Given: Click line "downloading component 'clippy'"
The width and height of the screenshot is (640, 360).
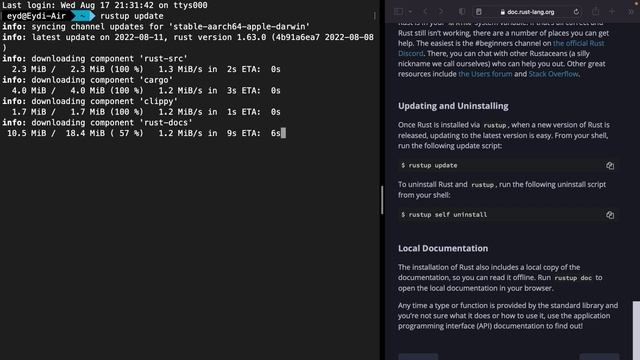Looking at the screenshot, I should [90, 101].
